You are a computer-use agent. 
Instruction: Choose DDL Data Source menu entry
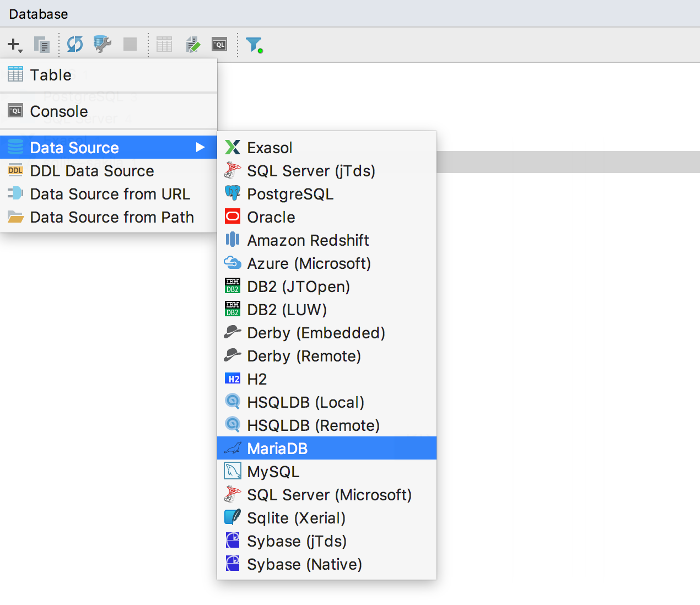[109, 171]
